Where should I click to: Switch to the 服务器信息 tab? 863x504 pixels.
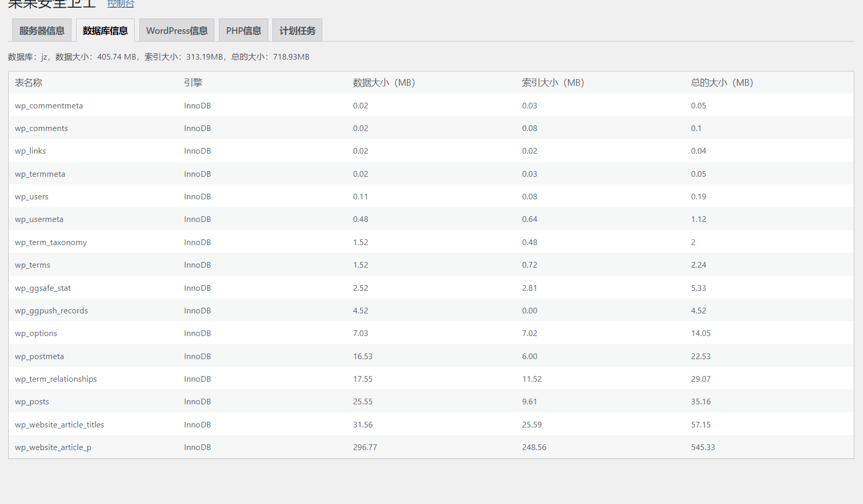point(42,30)
